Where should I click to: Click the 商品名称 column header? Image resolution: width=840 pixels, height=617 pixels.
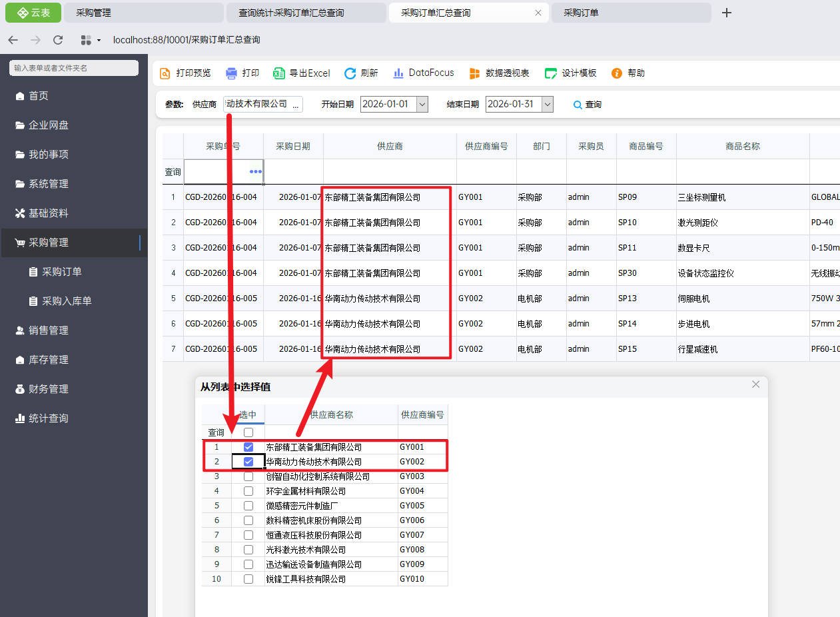point(743,147)
